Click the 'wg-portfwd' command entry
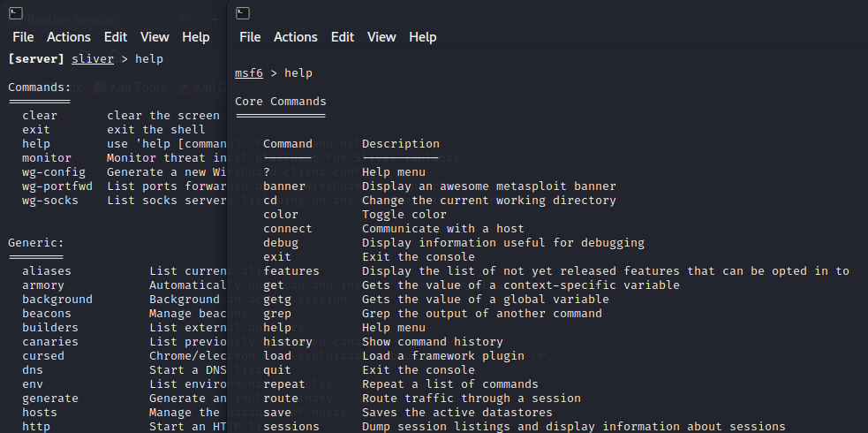868x433 pixels. pos(57,186)
